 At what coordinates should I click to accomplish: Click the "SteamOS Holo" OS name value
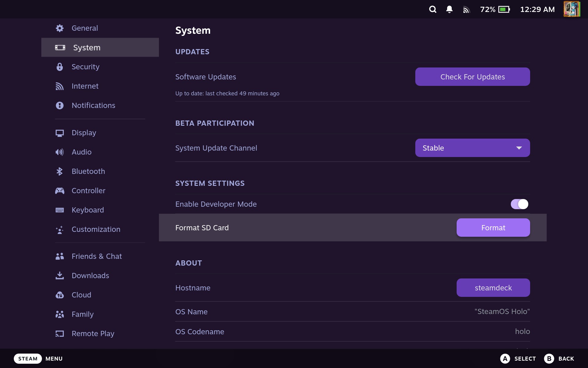pos(502,312)
